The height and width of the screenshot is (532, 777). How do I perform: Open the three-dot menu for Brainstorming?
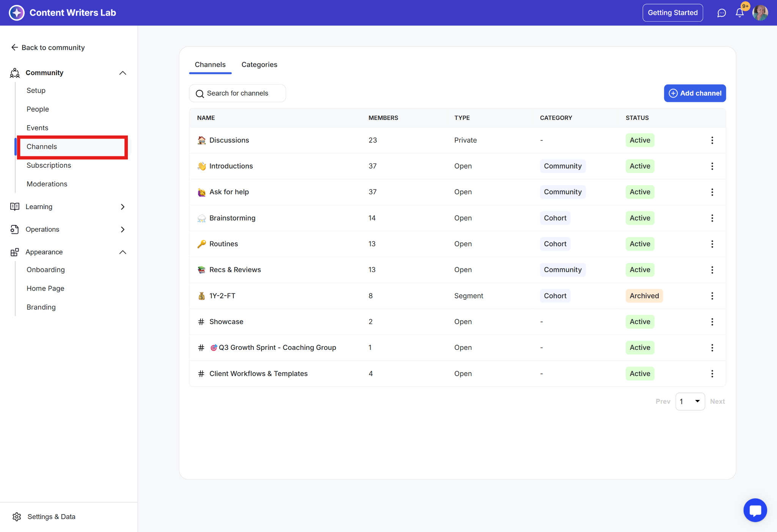(x=712, y=218)
